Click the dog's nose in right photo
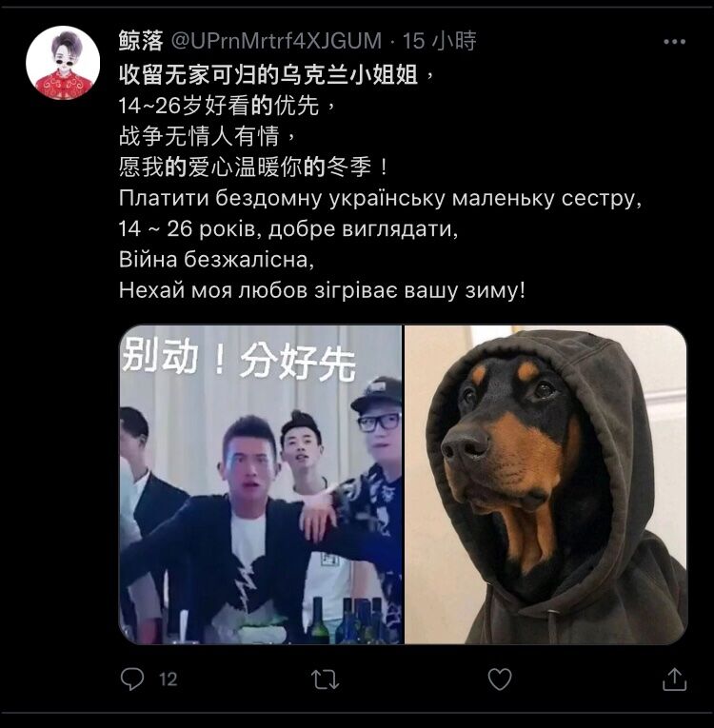The height and width of the screenshot is (728, 714). coord(464,446)
